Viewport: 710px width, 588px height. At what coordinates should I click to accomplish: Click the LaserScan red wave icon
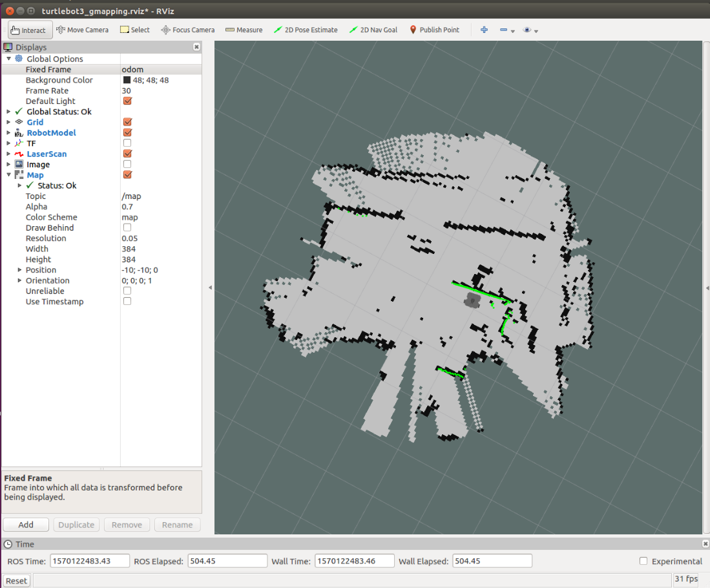pos(19,154)
